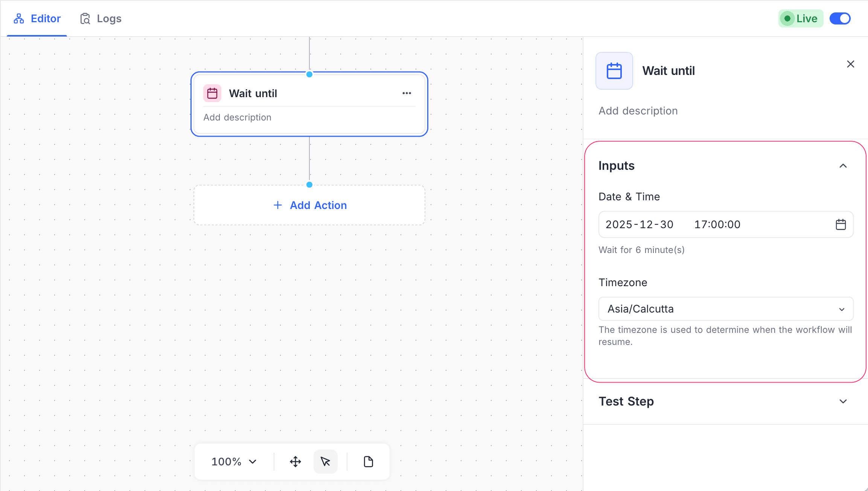Viewport: 868px width, 491px height.
Task: Close the Wait until side panel
Action: pos(850,64)
